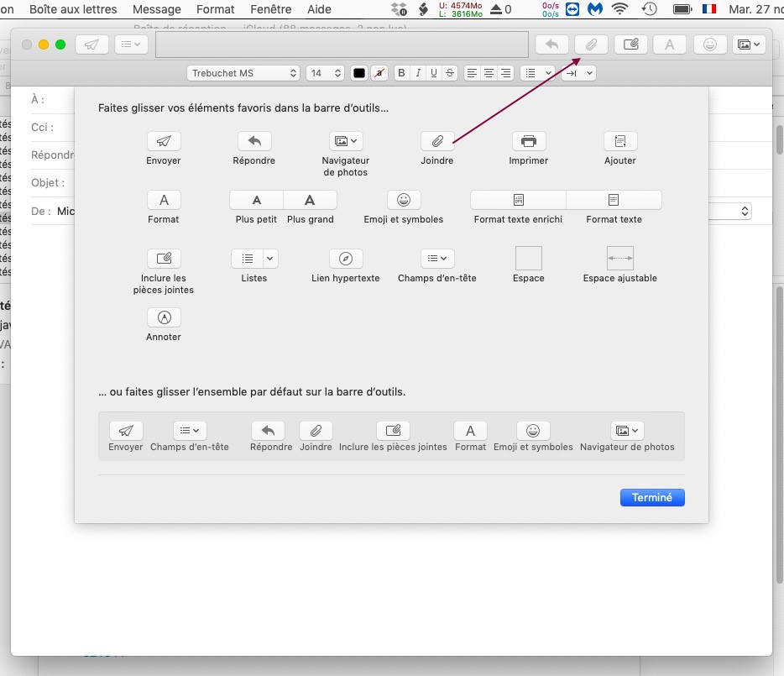Click the Inclure les pièces jointes palette icon

(x=164, y=259)
